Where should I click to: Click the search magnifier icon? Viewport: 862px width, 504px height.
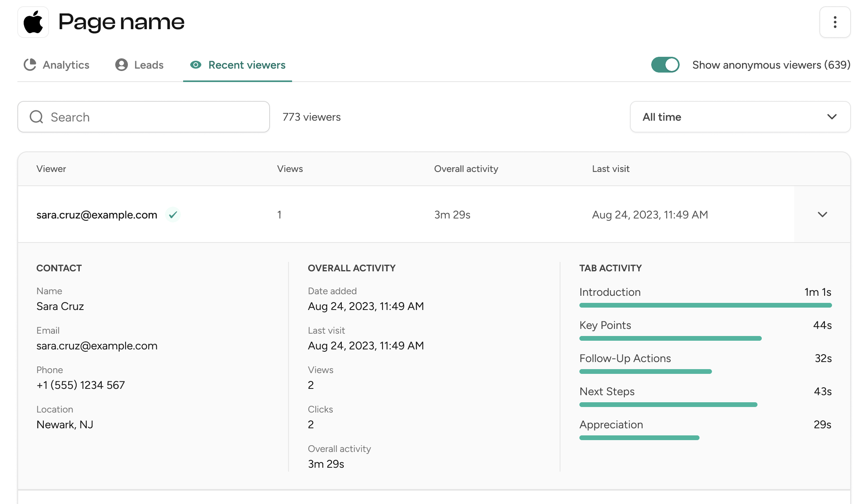[36, 117]
